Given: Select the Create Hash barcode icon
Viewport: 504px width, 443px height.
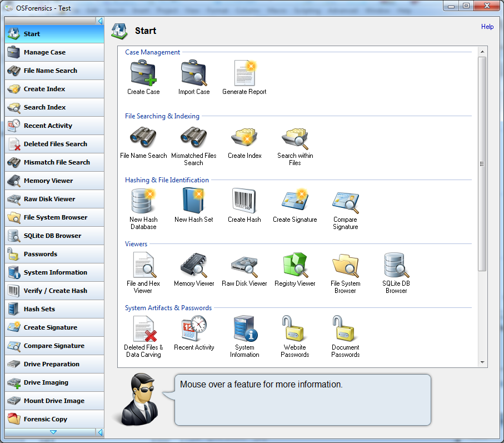Looking at the screenshot, I should click(244, 202).
